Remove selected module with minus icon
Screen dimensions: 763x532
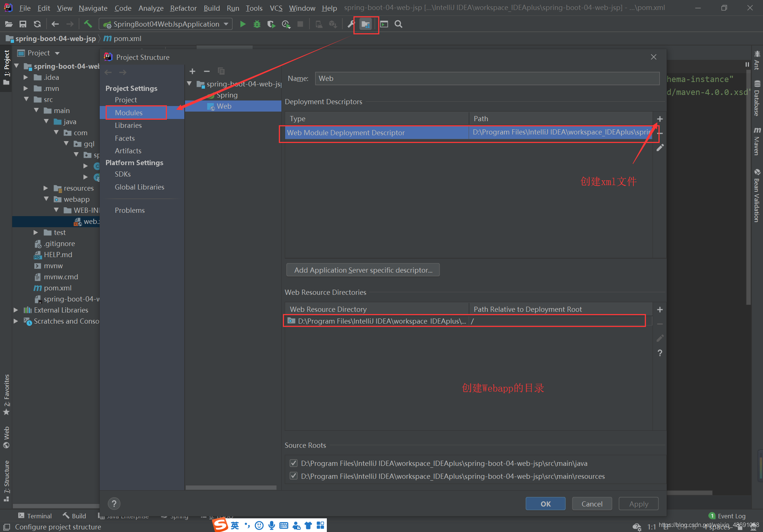pyautogui.click(x=207, y=71)
